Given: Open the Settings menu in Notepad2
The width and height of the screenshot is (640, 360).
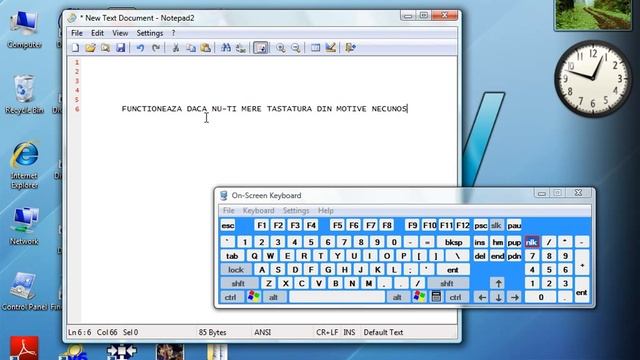Looking at the screenshot, I should click(x=149, y=33).
